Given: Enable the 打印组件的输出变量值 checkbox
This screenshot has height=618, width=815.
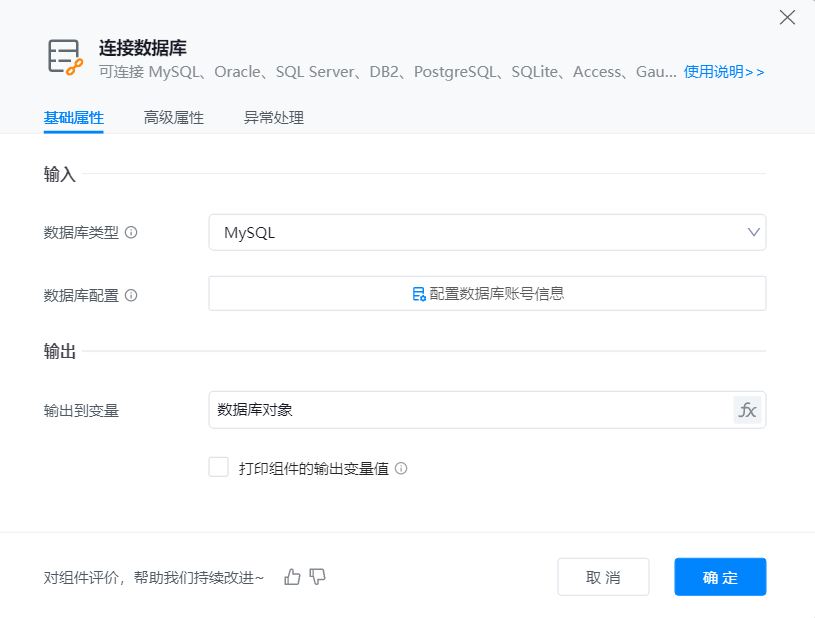Looking at the screenshot, I should tap(219, 467).
